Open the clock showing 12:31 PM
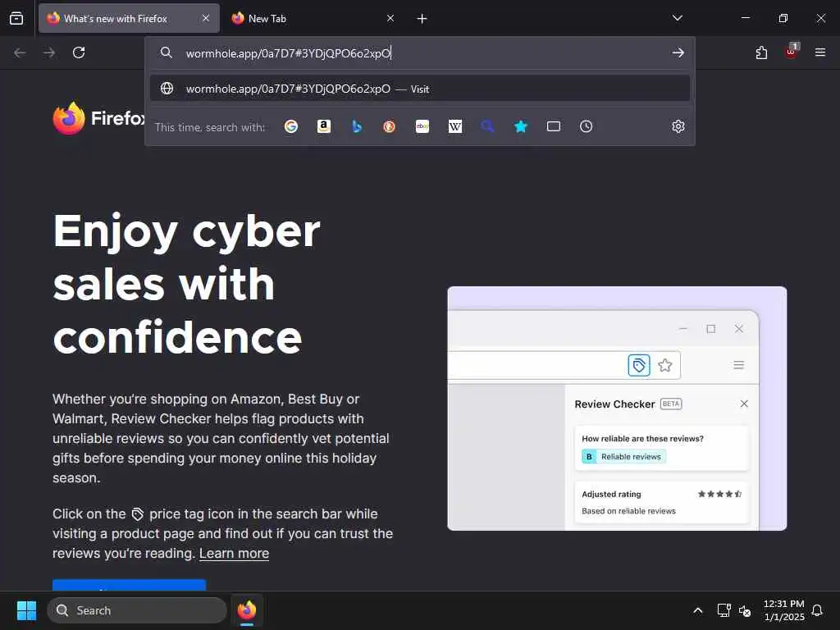Image resolution: width=840 pixels, height=630 pixels. (x=783, y=610)
